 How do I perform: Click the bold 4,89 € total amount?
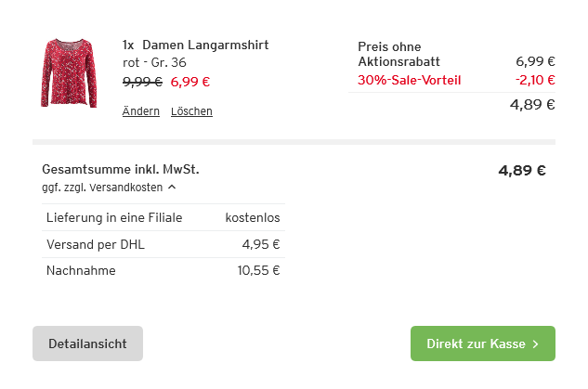pyautogui.click(x=522, y=170)
